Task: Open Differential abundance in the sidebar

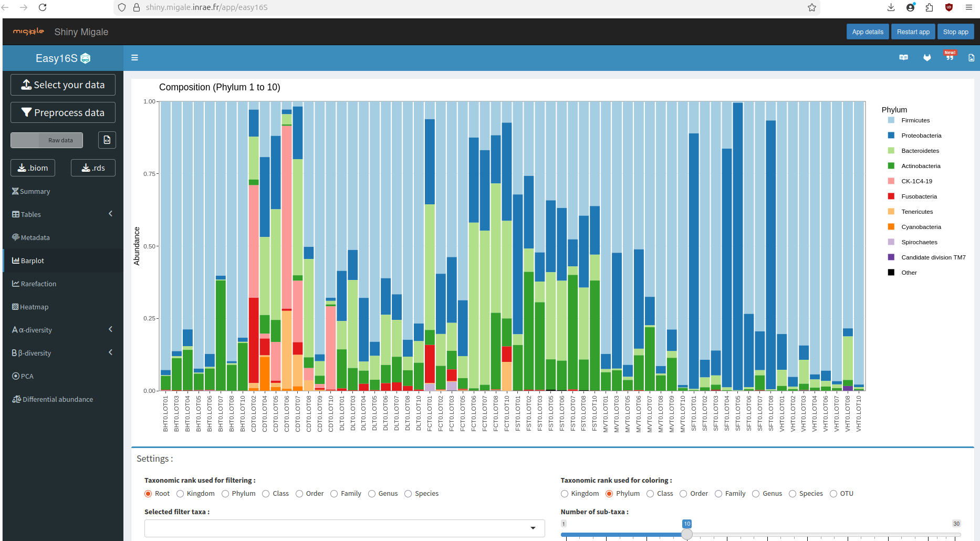Action: pos(57,399)
